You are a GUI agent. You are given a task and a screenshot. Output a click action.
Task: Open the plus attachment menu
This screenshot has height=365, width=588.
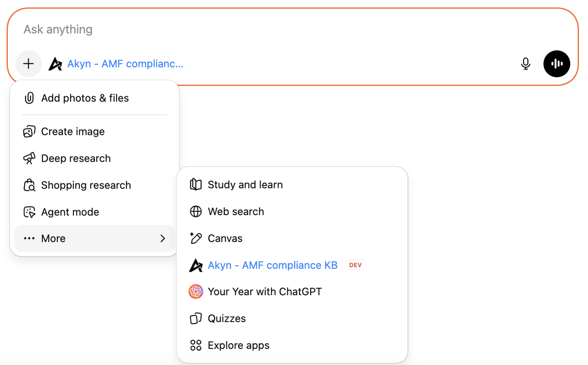pos(28,64)
